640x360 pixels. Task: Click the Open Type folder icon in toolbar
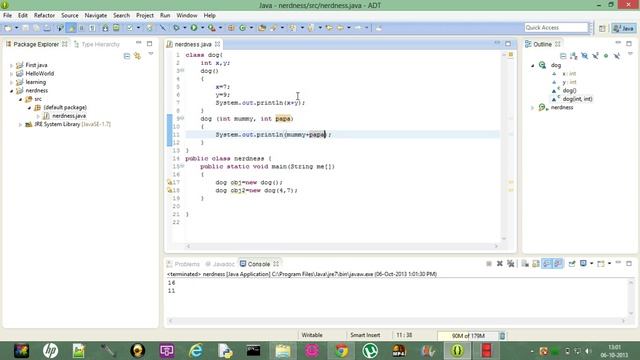262,28
